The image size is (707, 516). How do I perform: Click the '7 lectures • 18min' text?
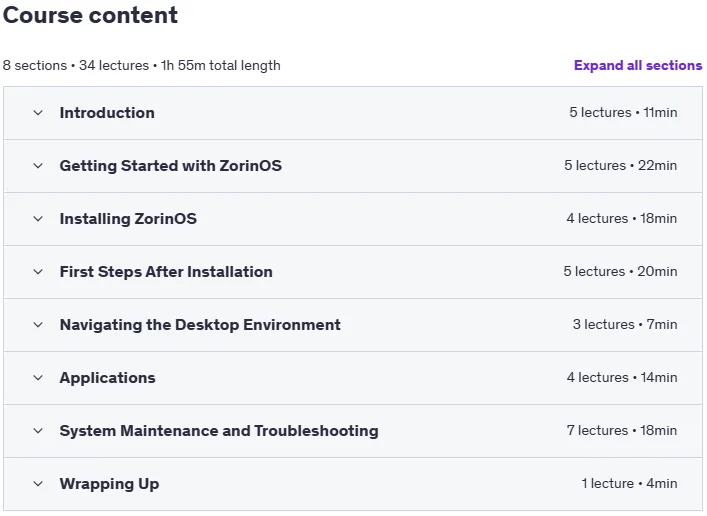(622, 430)
